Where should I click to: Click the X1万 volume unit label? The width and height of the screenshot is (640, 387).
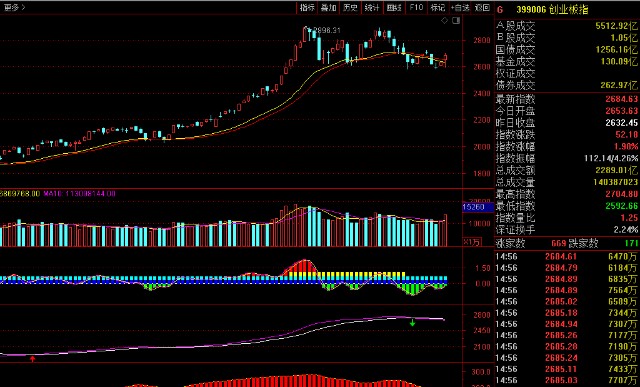(472, 242)
